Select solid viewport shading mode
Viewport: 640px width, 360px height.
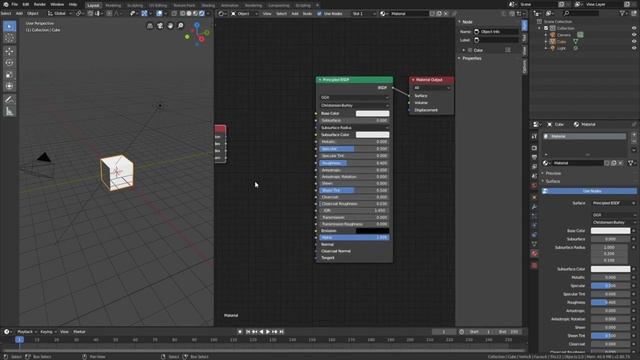click(x=189, y=13)
